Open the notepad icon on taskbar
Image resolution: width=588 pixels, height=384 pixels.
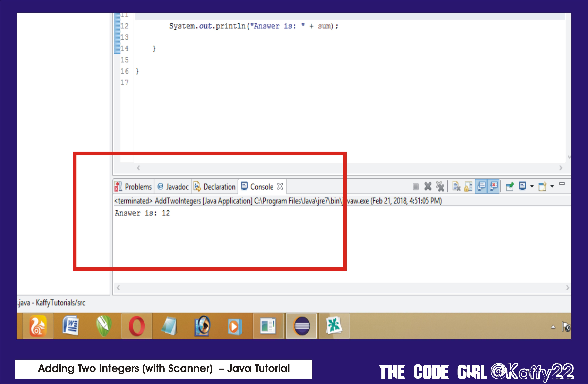[x=169, y=326]
